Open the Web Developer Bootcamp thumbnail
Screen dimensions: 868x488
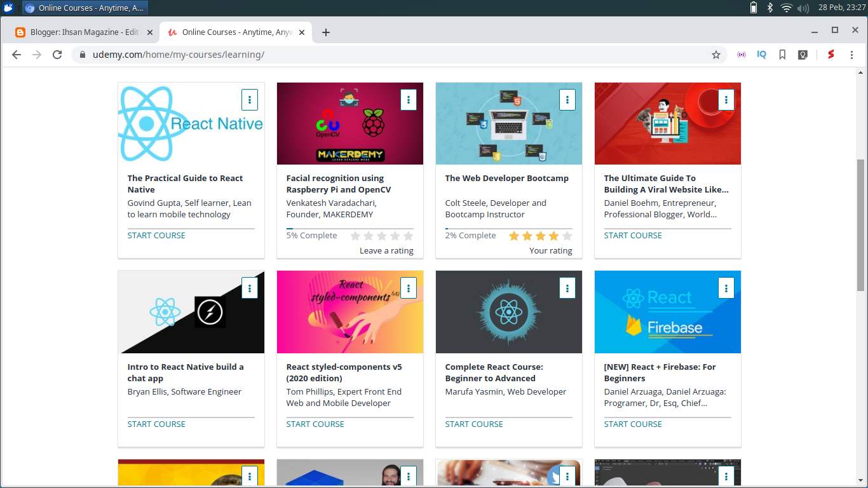tap(509, 123)
